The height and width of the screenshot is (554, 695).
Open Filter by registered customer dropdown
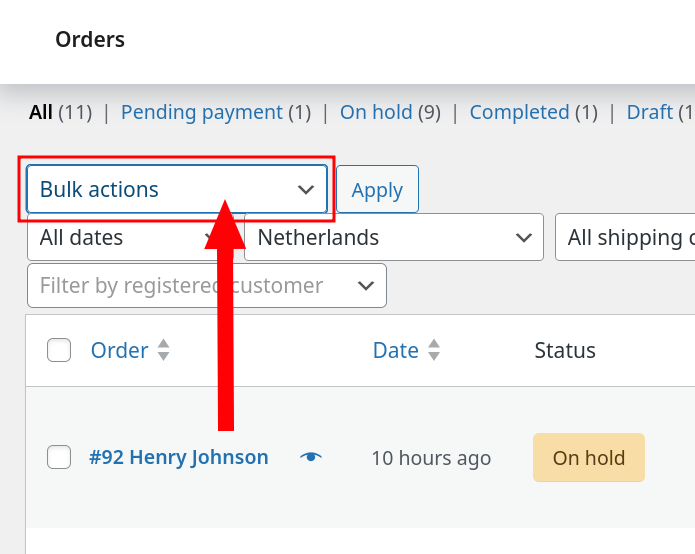[x=206, y=286]
